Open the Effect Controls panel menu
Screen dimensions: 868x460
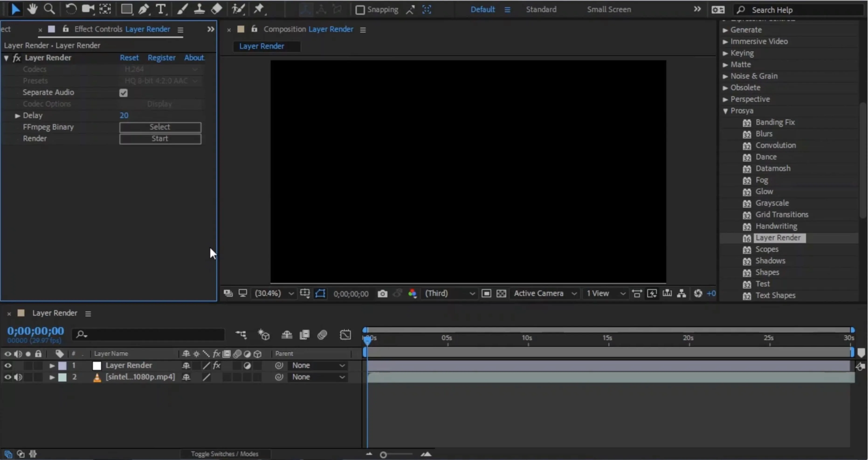pos(180,30)
